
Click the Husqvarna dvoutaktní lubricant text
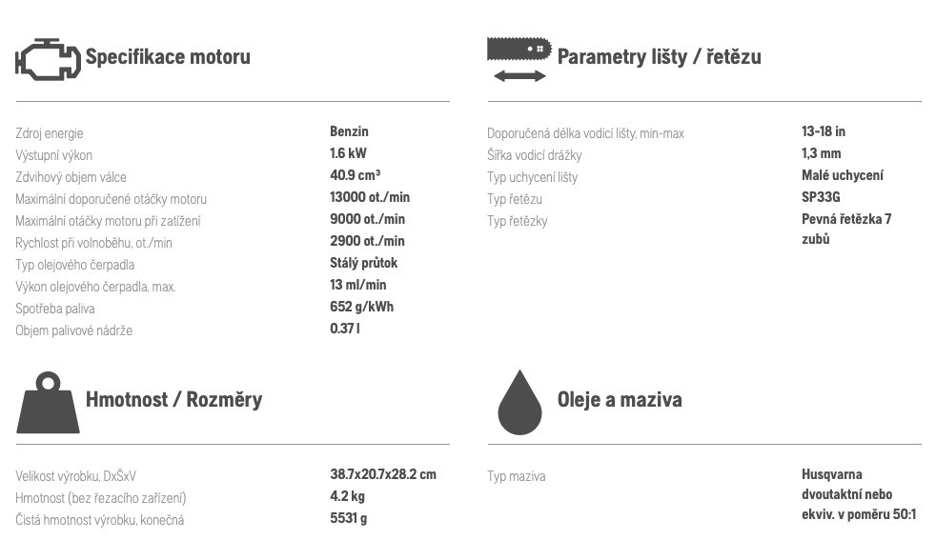(859, 494)
